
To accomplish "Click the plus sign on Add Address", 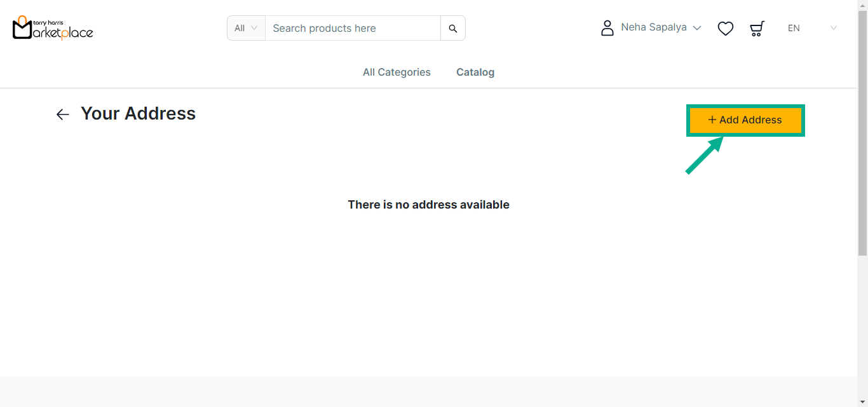I will (x=712, y=120).
